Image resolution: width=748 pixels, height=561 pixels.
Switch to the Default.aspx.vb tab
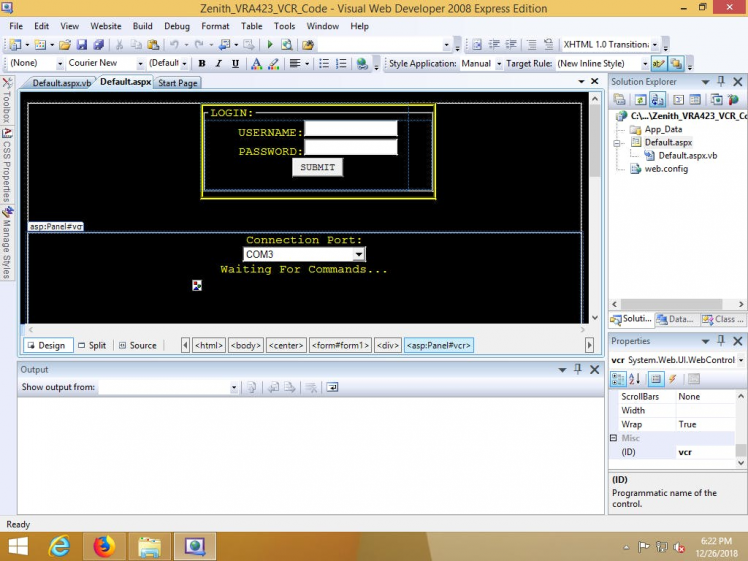[x=61, y=83]
